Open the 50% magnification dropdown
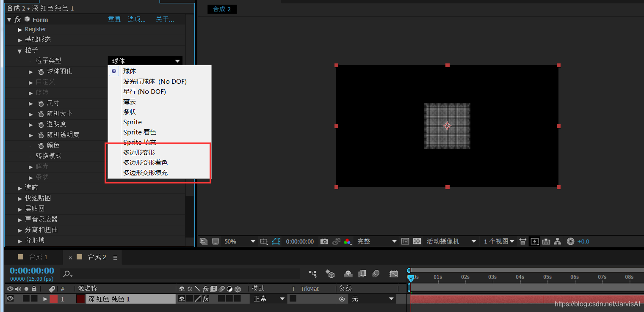The width and height of the screenshot is (644, 312). click(x=240, y=241)
